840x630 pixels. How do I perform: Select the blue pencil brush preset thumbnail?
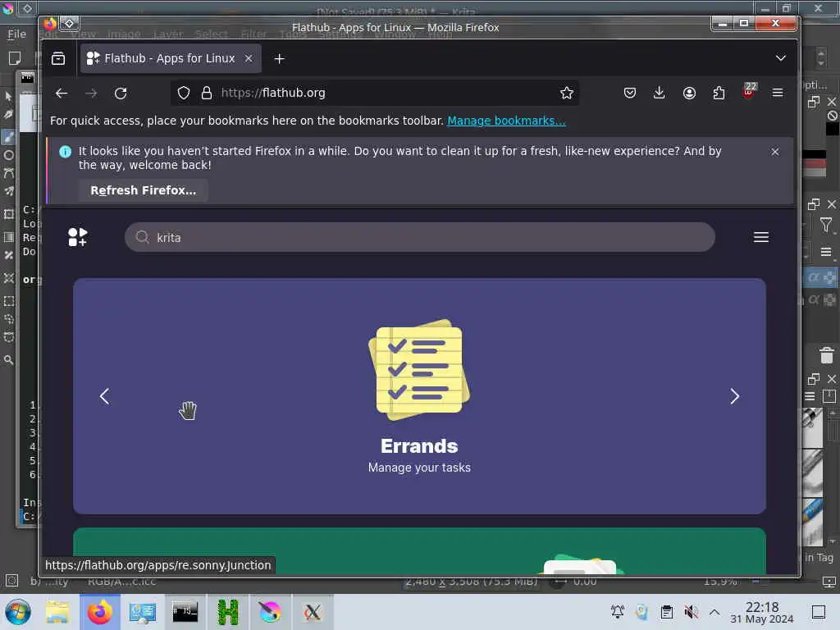click(x=812, y=523)
